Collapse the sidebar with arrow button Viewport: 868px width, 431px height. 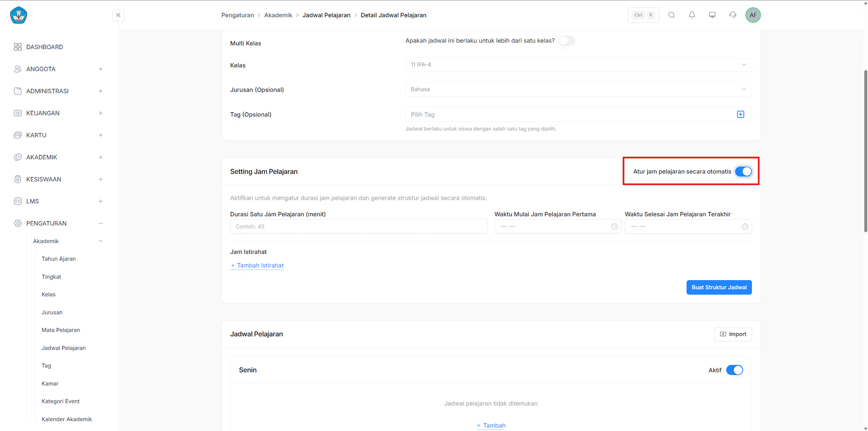(118, 15)
